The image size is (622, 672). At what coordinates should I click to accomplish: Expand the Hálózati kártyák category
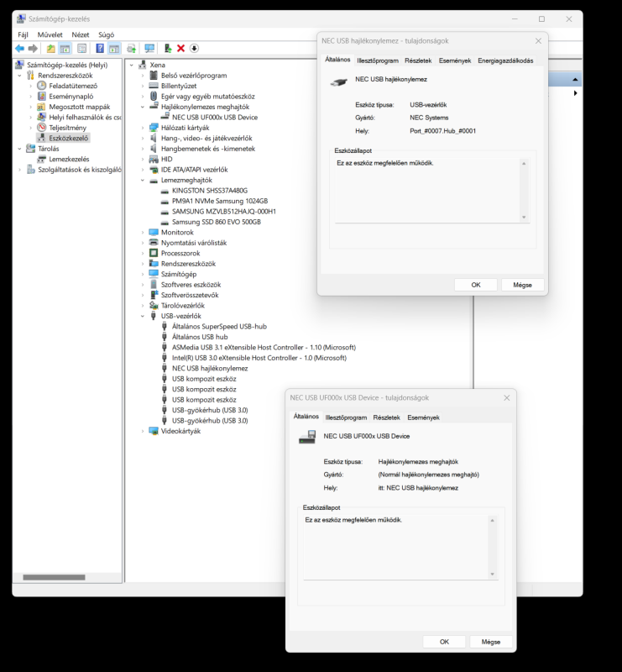click(x=143, y=128)
